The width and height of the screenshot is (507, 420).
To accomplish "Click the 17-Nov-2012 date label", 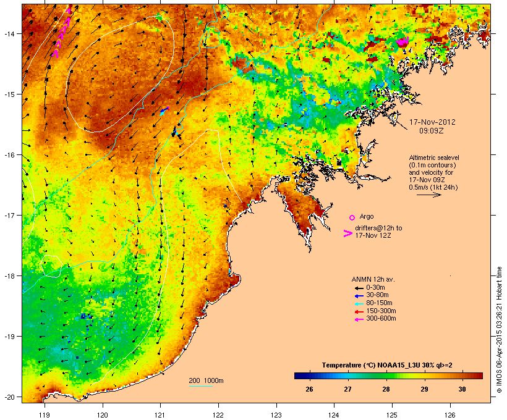I will coord(432,122).
